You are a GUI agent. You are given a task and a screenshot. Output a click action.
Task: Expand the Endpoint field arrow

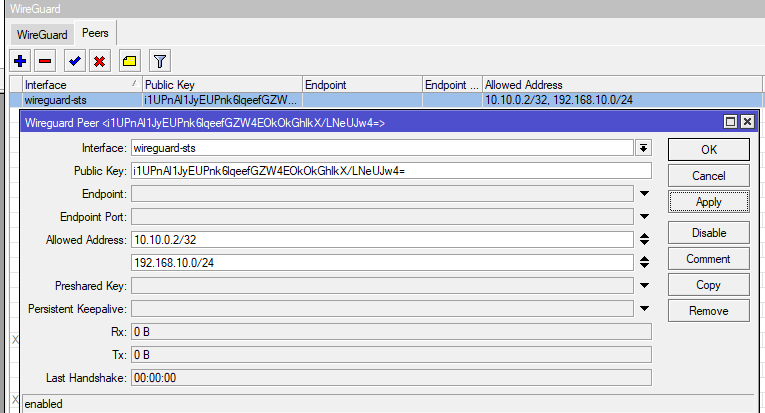coord(644,194)
